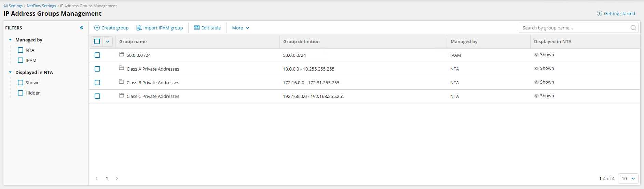Image resolution: width=644 pixels, height=189 pixels.
Task: Click the Import IPAM group icon
Action: (139, 28)
